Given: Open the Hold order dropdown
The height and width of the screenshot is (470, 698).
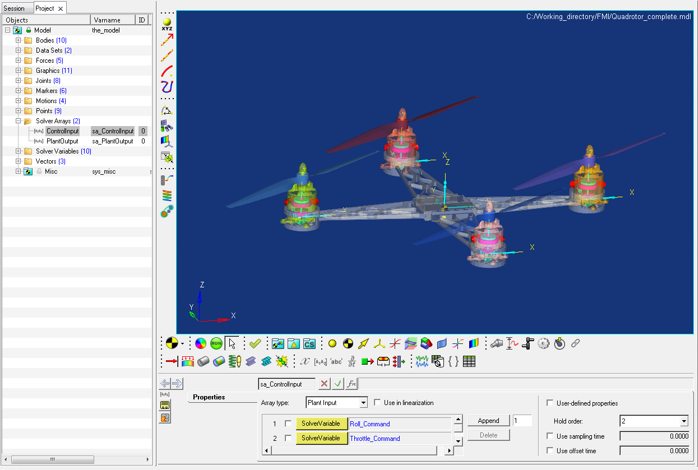Looking at the screenshot, I should 654,421.
